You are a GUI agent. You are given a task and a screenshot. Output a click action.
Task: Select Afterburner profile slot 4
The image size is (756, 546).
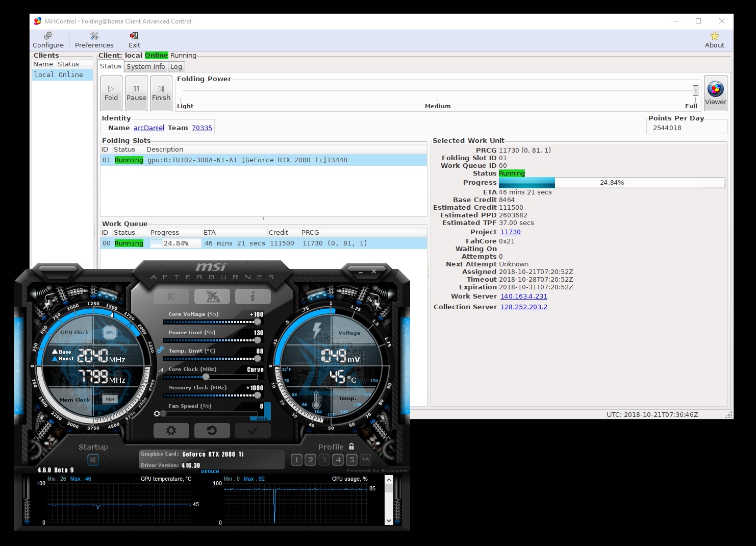[x=338, y=460]
